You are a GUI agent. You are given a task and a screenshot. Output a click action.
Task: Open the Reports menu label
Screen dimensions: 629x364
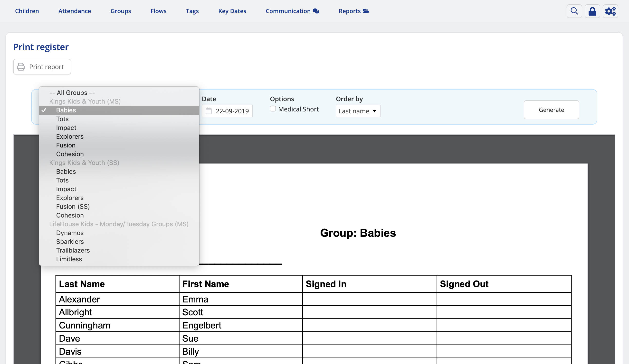pyautogui.click(x=349, y=11)
